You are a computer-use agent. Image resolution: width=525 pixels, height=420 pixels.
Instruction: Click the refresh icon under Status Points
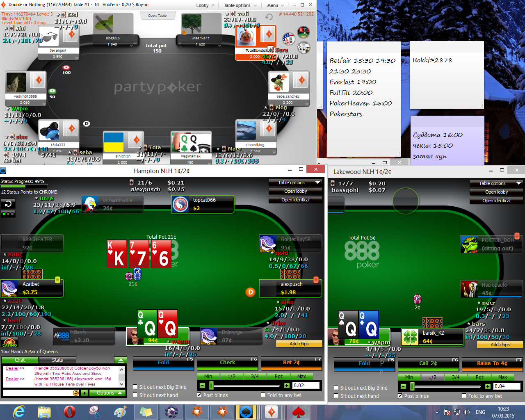pos(8,203)
